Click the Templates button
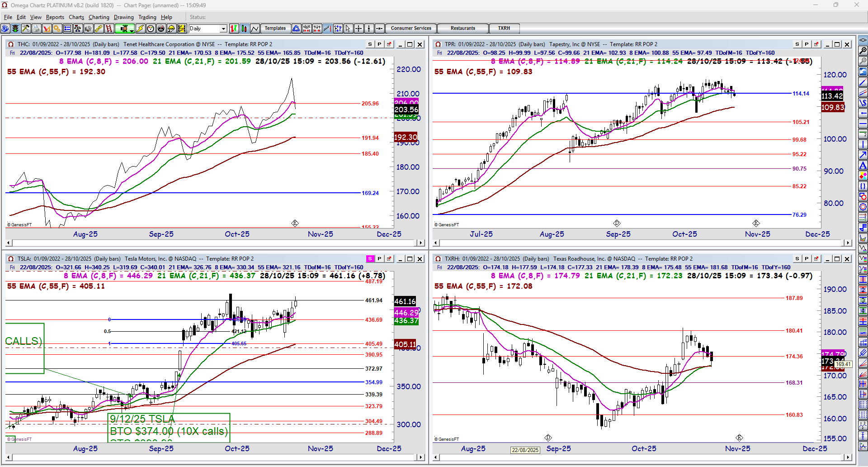 pos(275,29)
